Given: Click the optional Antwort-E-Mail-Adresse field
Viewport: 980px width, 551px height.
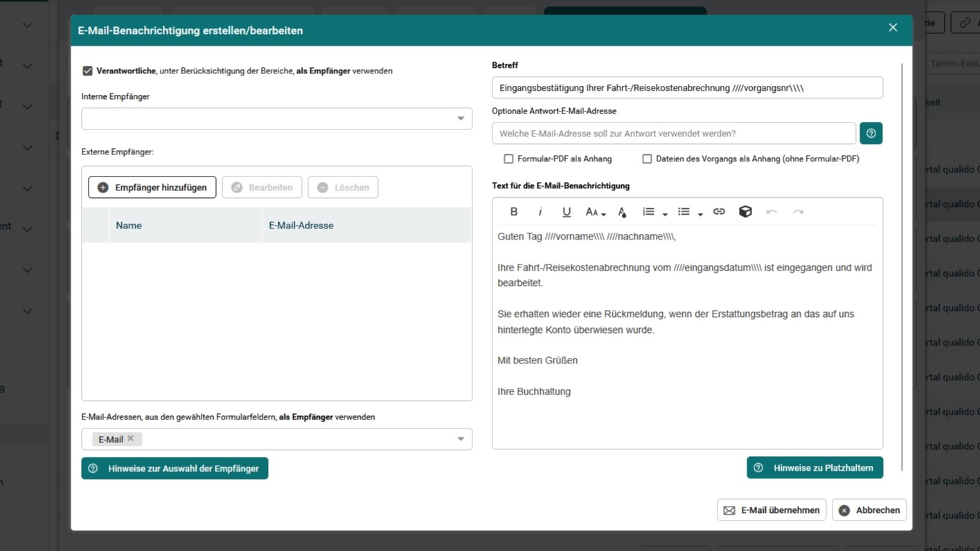Looking at the screenshot, I should point(674,133).
